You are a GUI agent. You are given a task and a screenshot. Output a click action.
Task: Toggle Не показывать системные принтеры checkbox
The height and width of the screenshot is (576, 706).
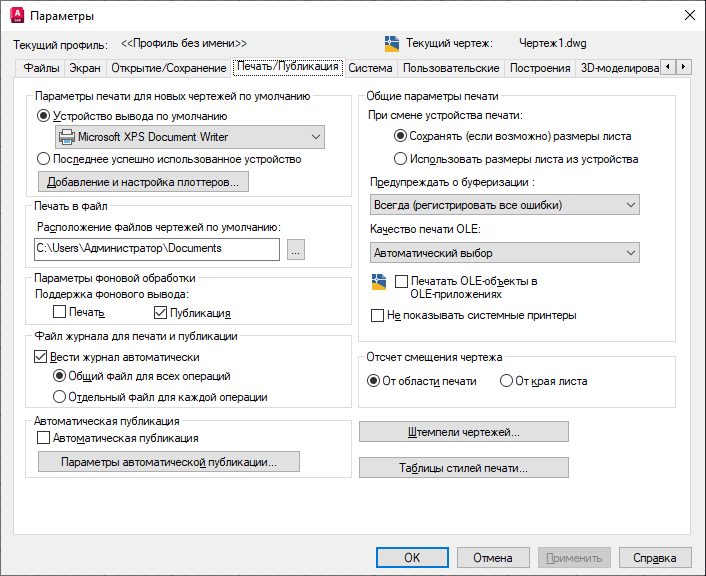[378, 316]
